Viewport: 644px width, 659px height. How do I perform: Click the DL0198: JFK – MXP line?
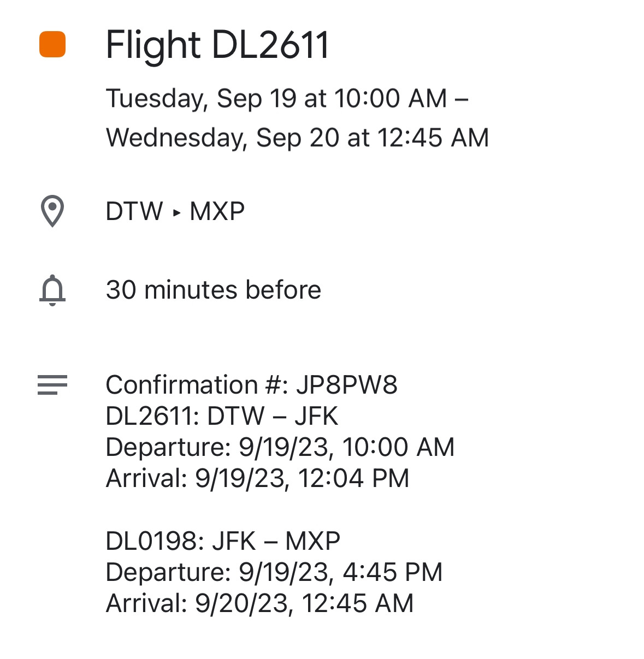(x=223, y=541)
